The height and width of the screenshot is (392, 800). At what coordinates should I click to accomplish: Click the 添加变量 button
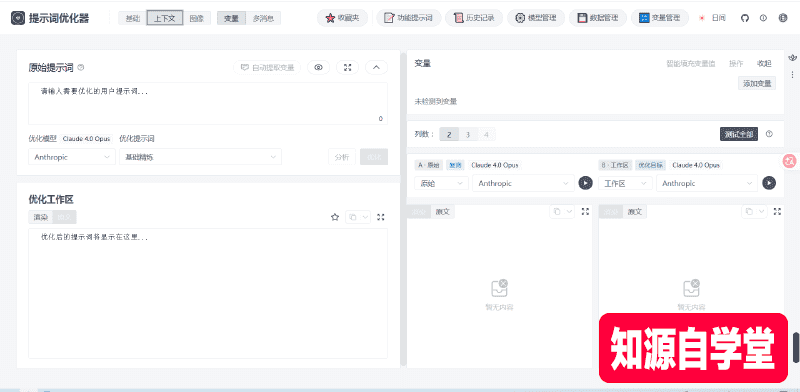tap(757, 84)
